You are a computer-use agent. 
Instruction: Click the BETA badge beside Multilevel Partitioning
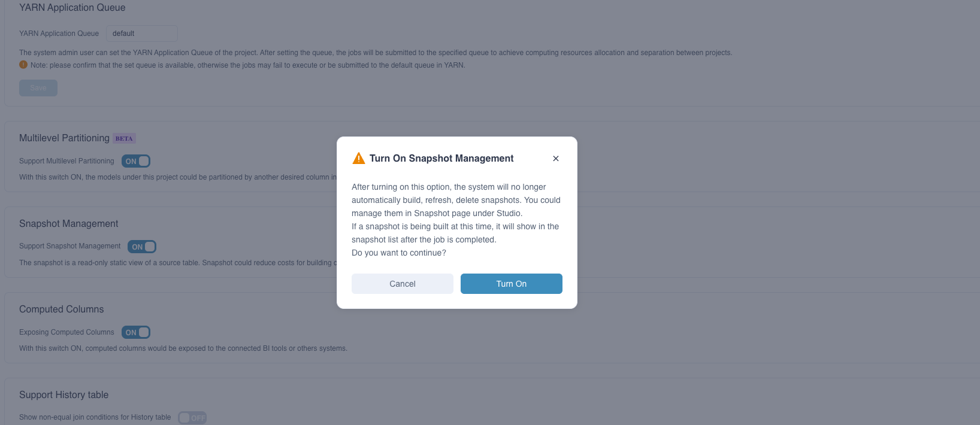click(x=124, y=138)
